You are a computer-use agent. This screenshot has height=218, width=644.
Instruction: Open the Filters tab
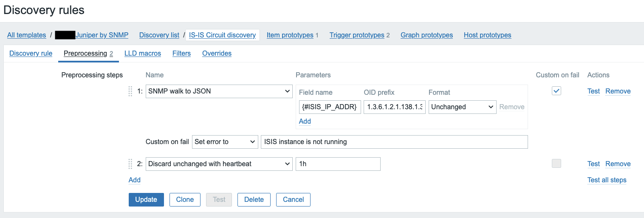pyautogui.click(x=181, y=54)
